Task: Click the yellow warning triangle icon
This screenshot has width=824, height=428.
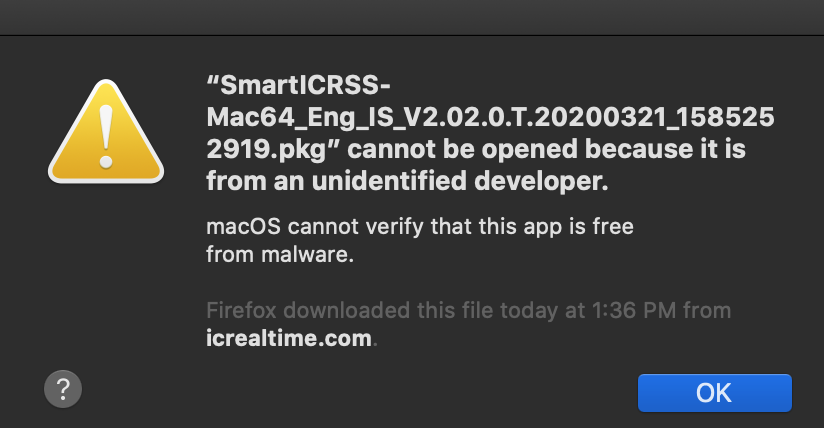Action: click(106, 133)
